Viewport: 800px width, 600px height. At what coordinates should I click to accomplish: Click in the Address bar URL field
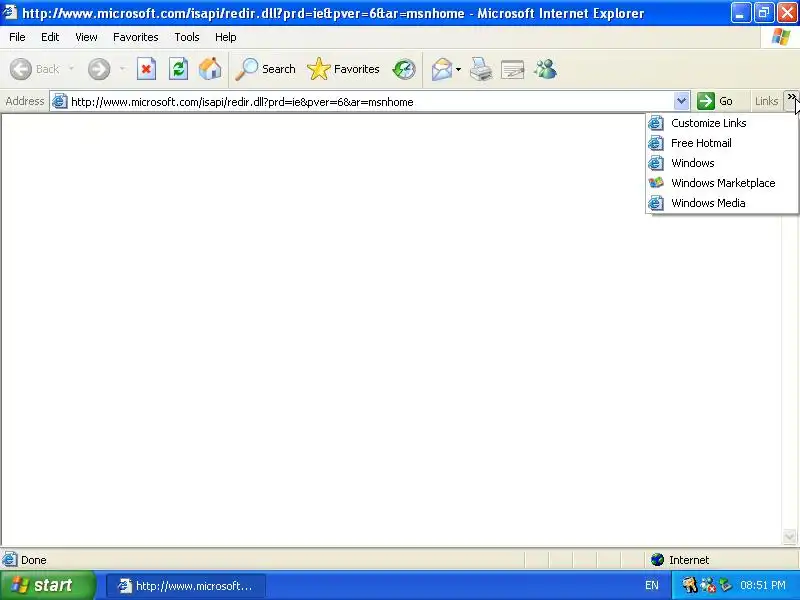pos(371,102)
